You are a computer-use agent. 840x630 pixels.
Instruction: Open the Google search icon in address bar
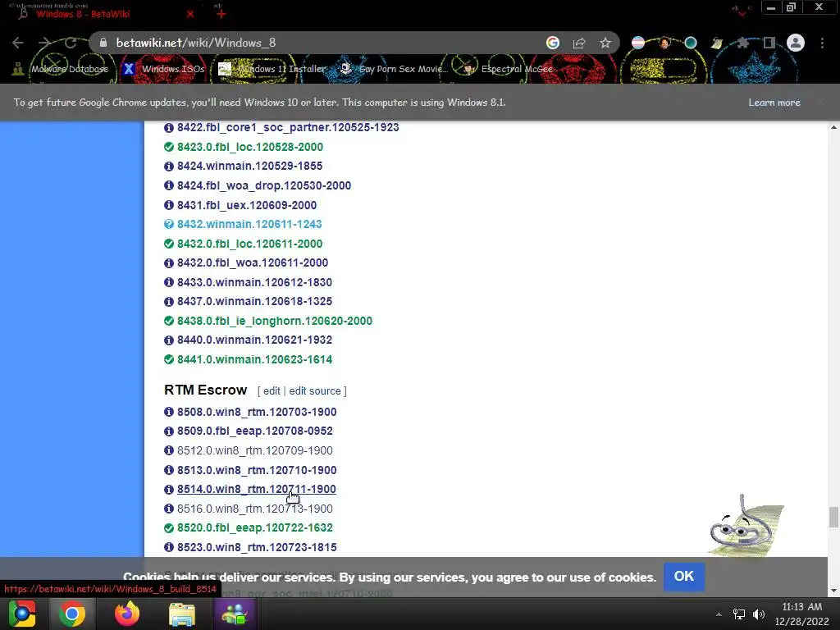pos(553,43)
